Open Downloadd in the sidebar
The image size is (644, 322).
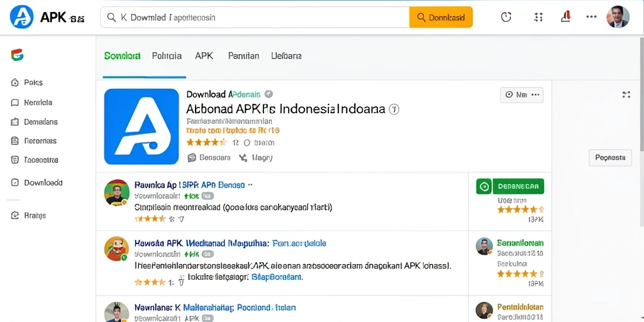coord(43,183)
